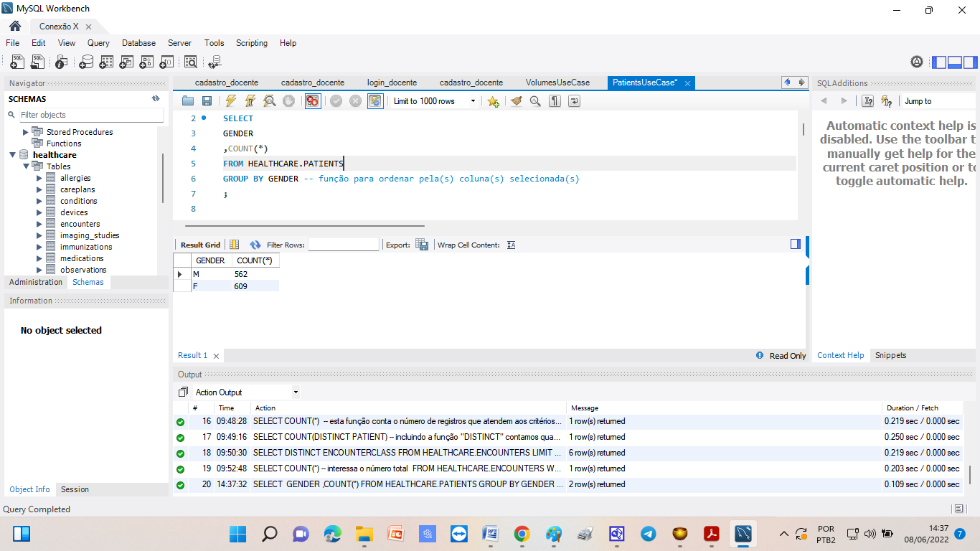980x551 pixels.
Task: Expand the careplans table
Action: tap(39, 189)
